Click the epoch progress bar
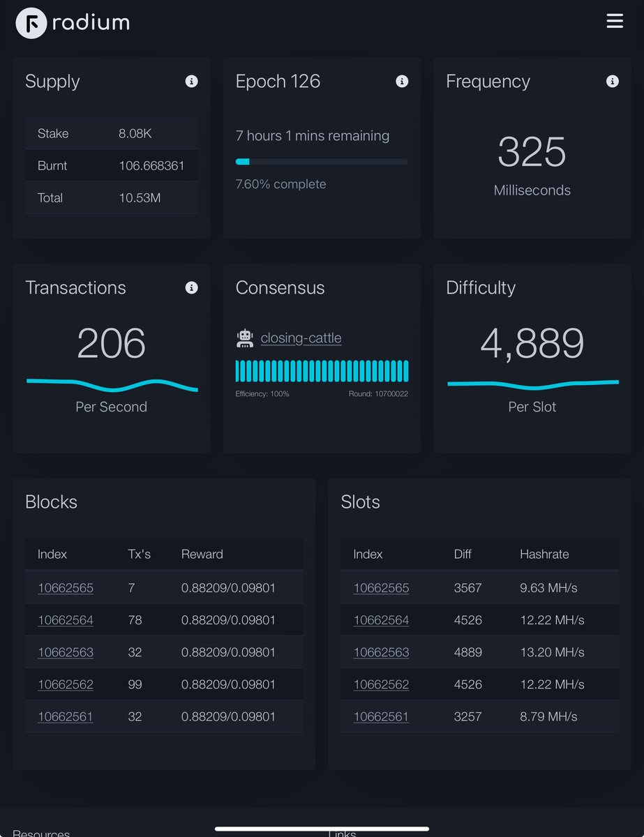The width and height of the screenshot is (644, 837). tap(322, 162)
